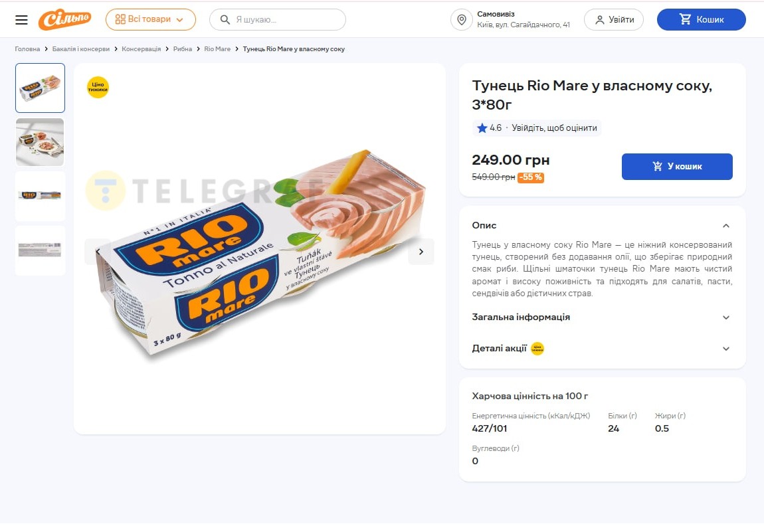This screenshot has height=532, width=764.
Task: Click Увійдіть, щоб оцінити link
Action: click(x=554, y=128)
